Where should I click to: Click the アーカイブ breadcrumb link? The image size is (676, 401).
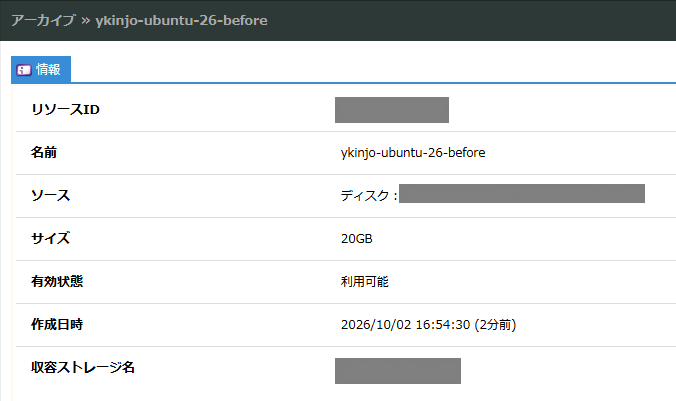click(43, 20)
